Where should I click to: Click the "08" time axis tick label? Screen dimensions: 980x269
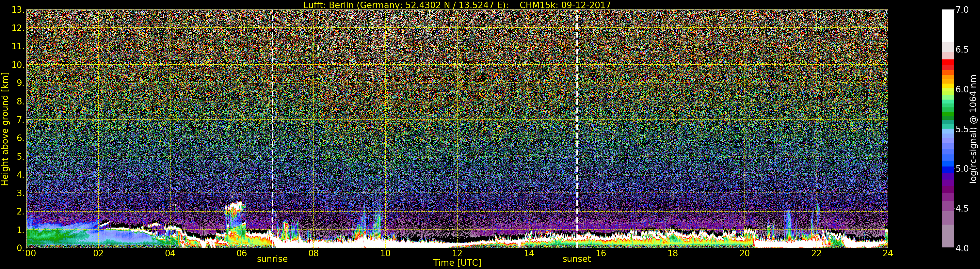pyautogui.click(x=313, y=253)
